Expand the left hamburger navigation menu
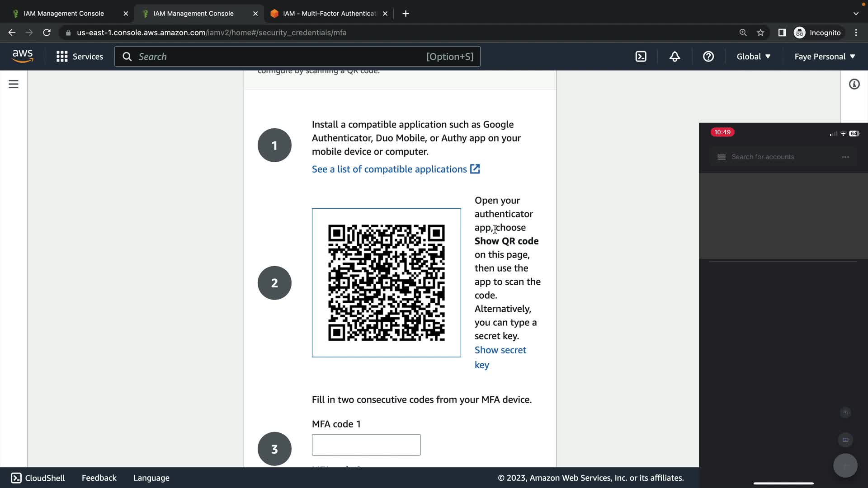The height and width of the screenshot is (488, 868). click(14, 84)
